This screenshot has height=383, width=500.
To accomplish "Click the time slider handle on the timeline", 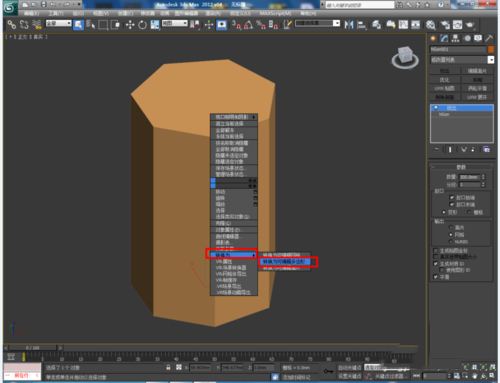I will tap(33, 348).
